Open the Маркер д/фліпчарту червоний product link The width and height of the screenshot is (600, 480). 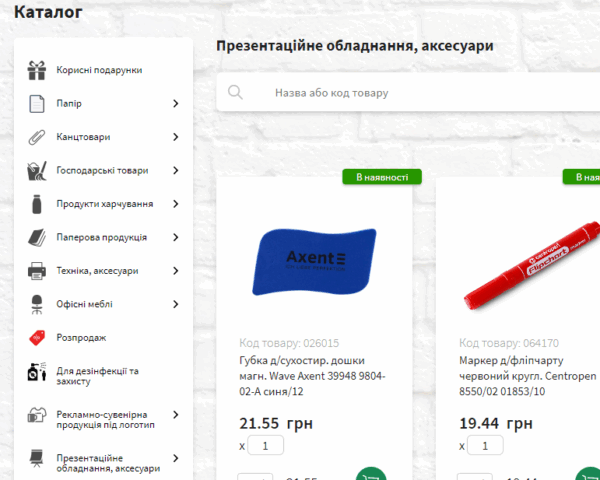[x=528, y=376]
